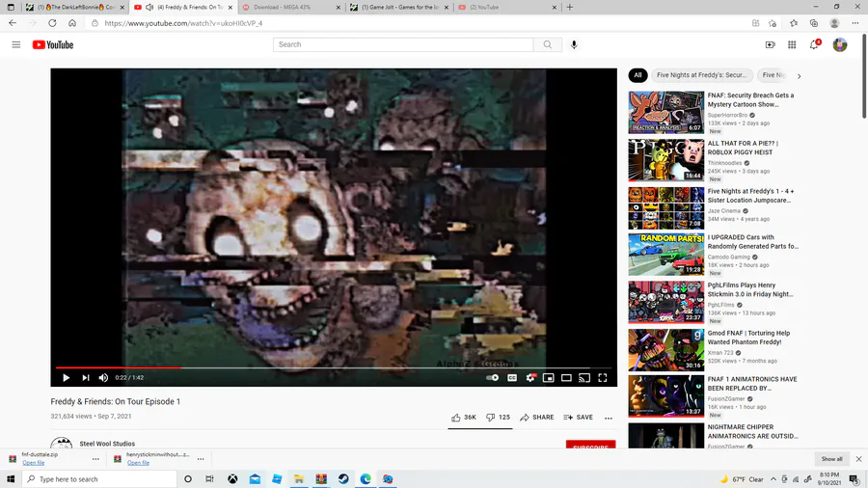Share this video
The height and width of the screenshot is (488, 868).
tap(536, 418)
